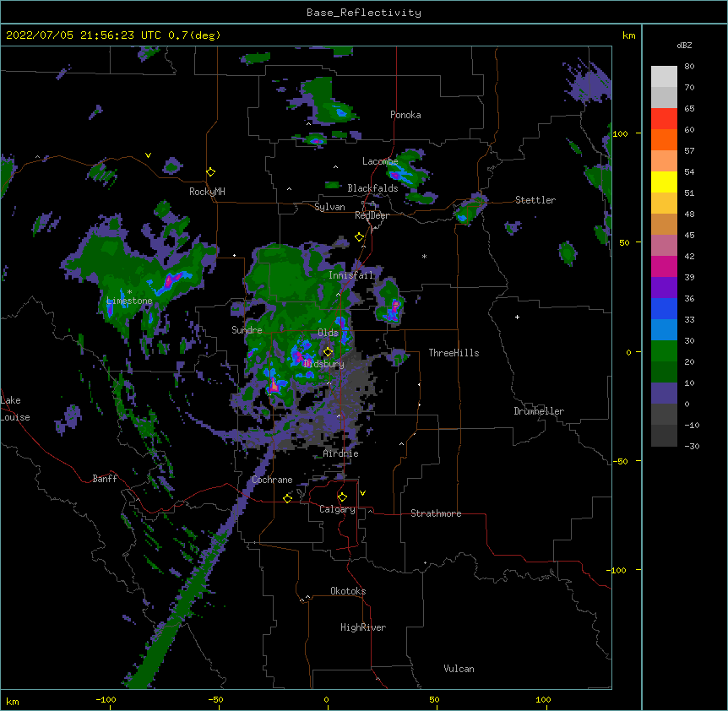Select the yellow diamond marker near Olds
Screen dimensions: 728x711
point(329,352)
